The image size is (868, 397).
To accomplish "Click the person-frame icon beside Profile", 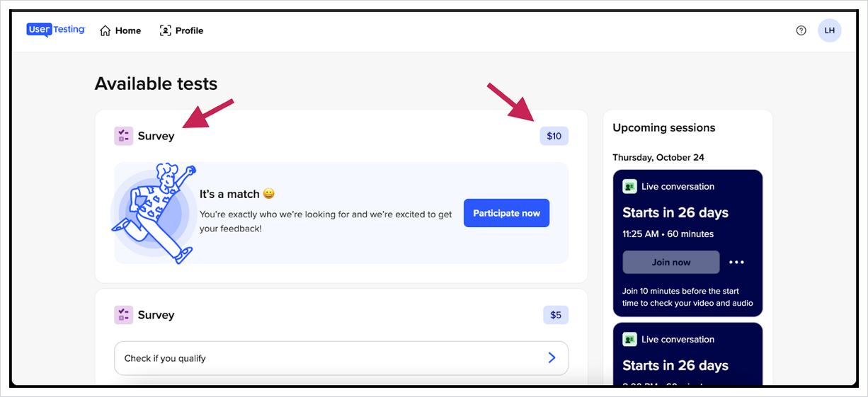I will 166,30.
